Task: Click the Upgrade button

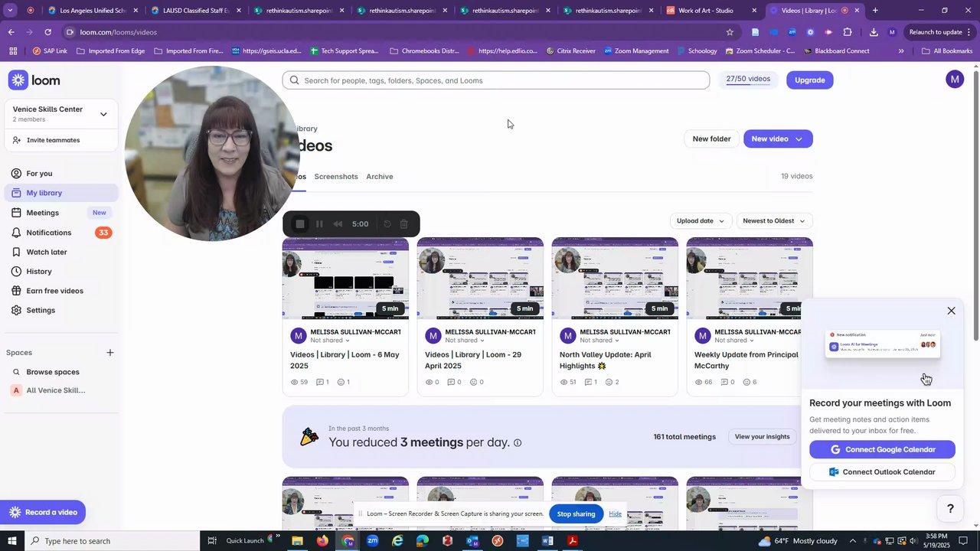Action: (809, 80)
